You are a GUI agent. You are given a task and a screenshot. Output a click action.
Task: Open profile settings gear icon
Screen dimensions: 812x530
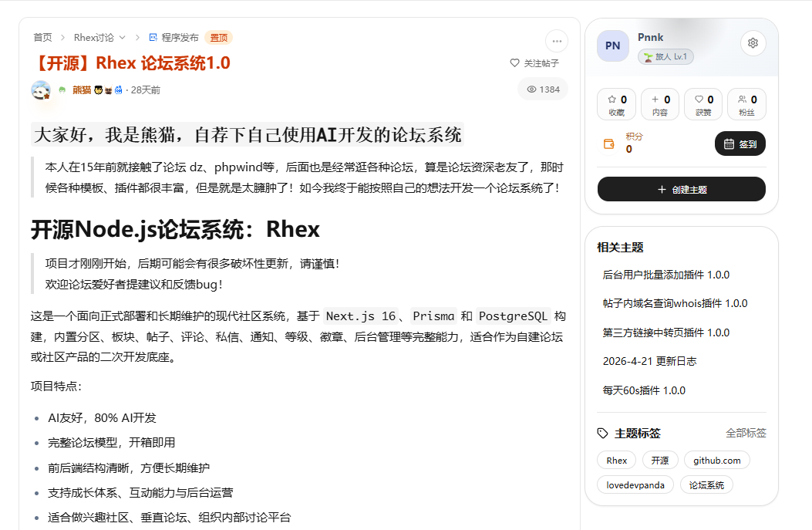pyautogui.click(x=753, y=43)
